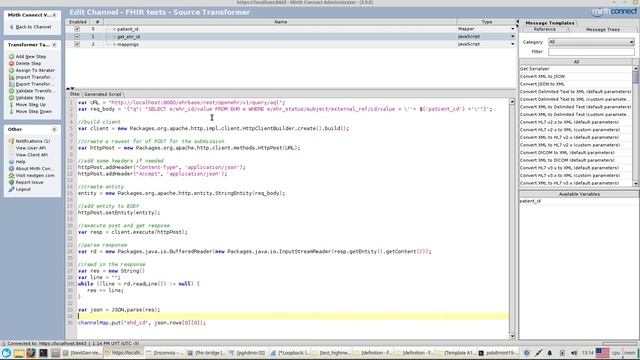Click the Filter input field
This screenshot has height=360, width=640.
coord(591,52)
